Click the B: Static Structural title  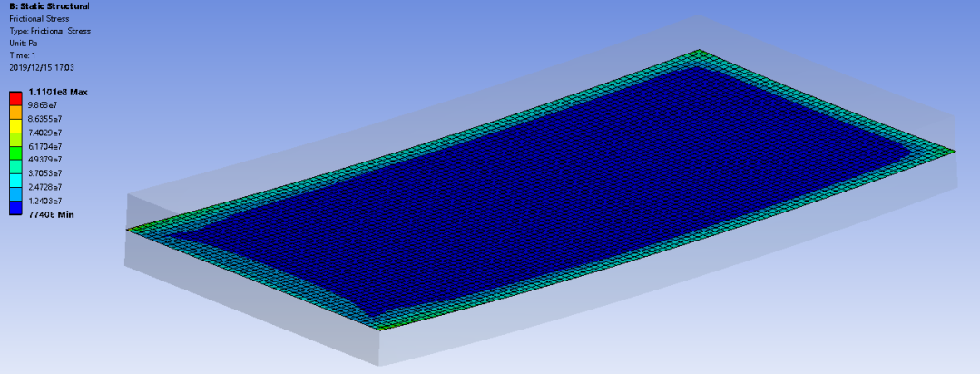49,6
